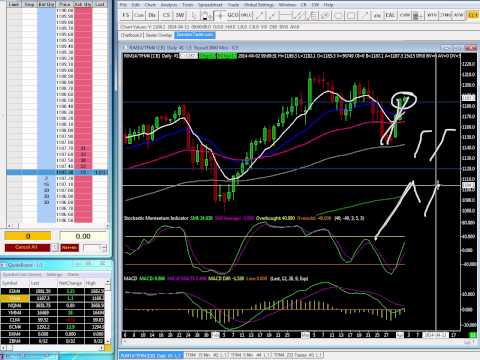Click the Dis toolbar button

click(152, 15)
